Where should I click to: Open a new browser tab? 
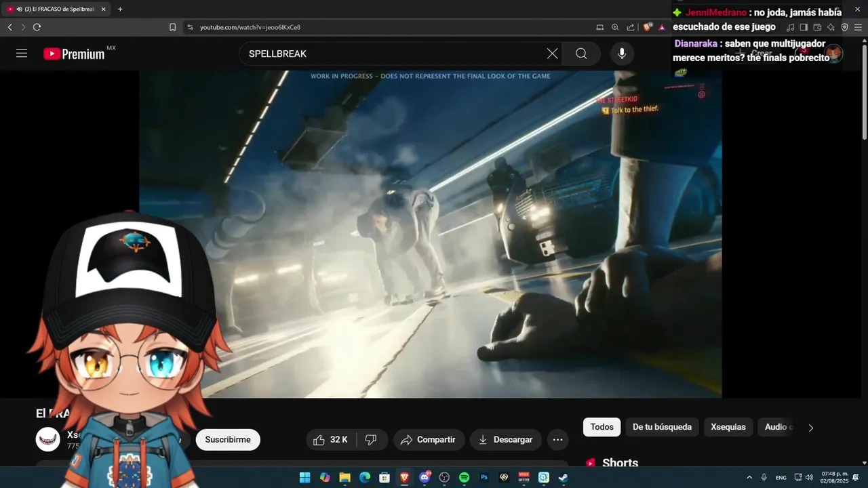[120, 9]
